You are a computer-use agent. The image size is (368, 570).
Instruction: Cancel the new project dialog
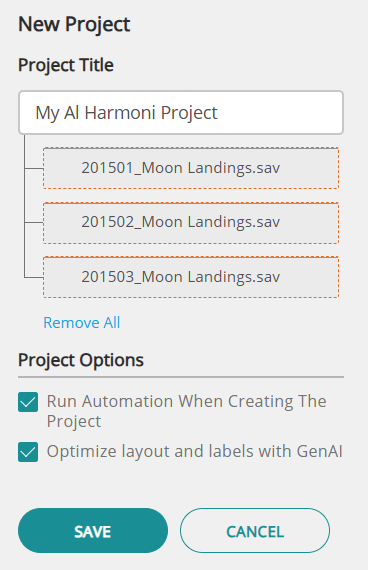255,531
